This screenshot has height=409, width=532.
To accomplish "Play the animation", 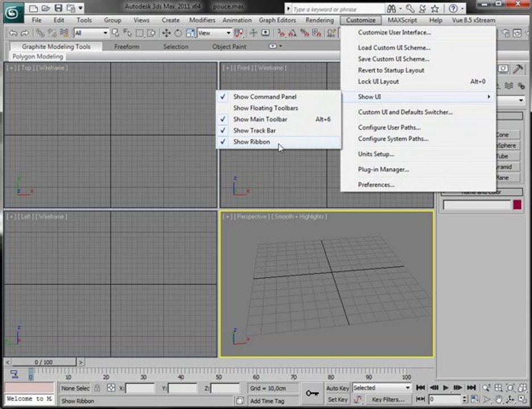I will (446, 387).
